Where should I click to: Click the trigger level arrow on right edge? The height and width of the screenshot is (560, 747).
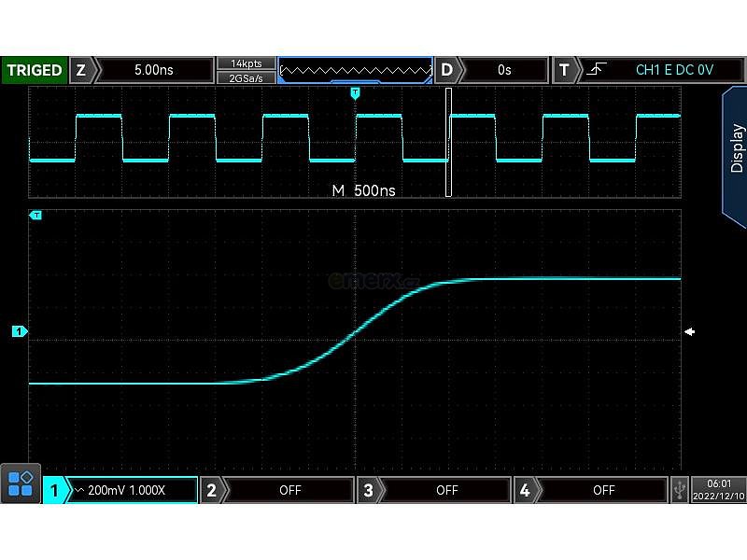(x=689, y=331)
